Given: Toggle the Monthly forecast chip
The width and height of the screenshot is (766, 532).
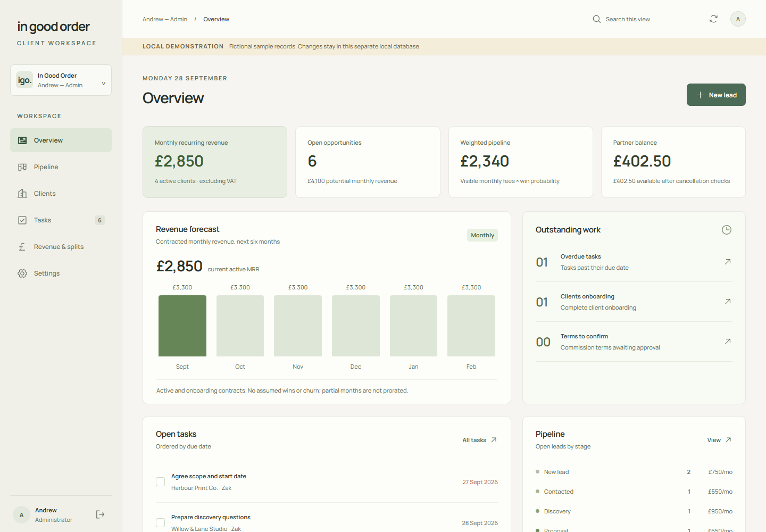Looking at the screenshot, I should (482, 235).
